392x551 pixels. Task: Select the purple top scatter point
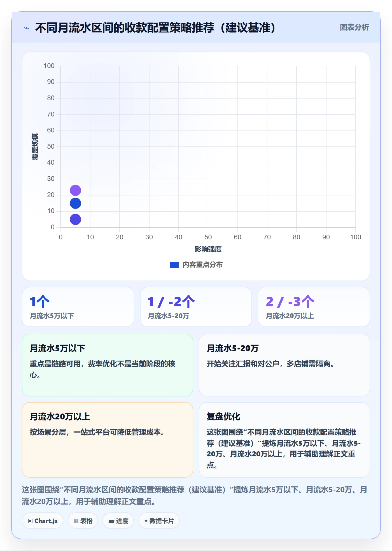point(75,190)
